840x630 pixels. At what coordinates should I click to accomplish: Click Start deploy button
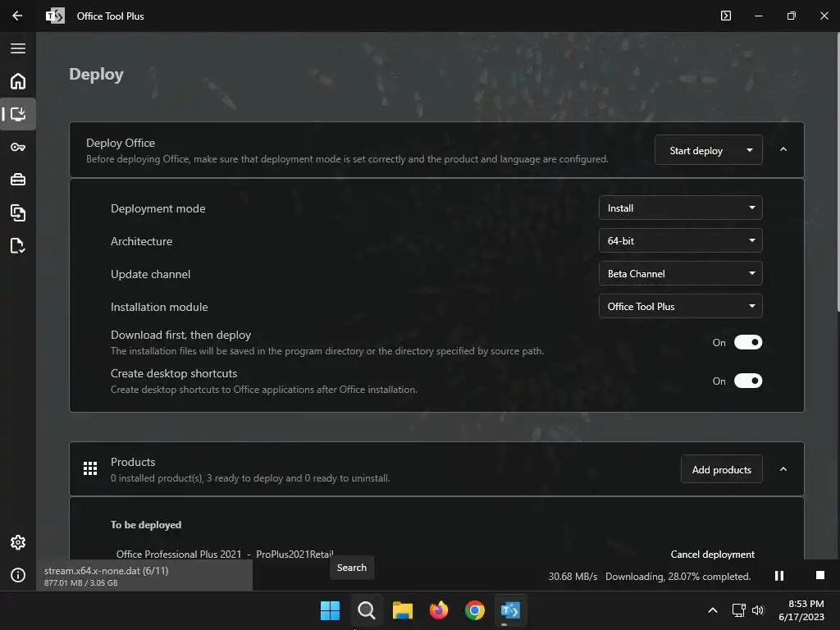pos(696,151)
